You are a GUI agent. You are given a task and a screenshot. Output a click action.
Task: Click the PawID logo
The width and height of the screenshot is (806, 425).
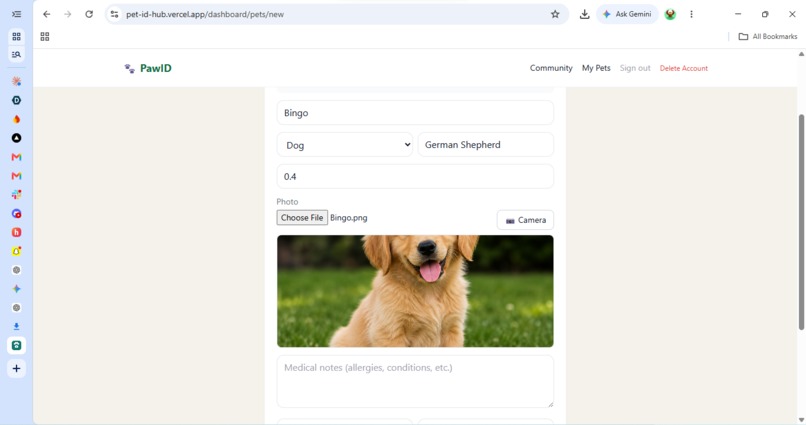[x=148, y=68]
